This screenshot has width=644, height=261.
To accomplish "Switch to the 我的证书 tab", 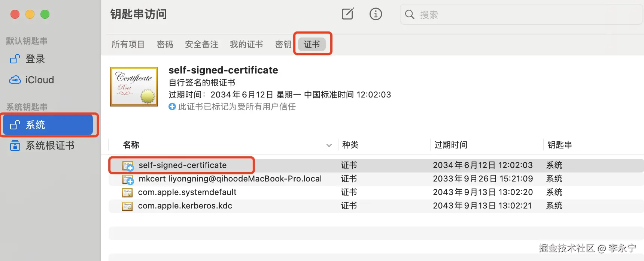I will coord(246,44).
